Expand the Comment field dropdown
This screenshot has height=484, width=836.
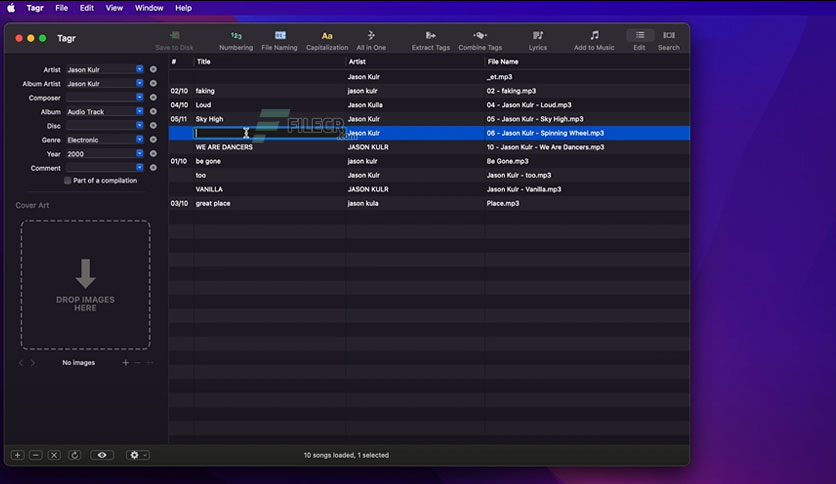(140, 167)
